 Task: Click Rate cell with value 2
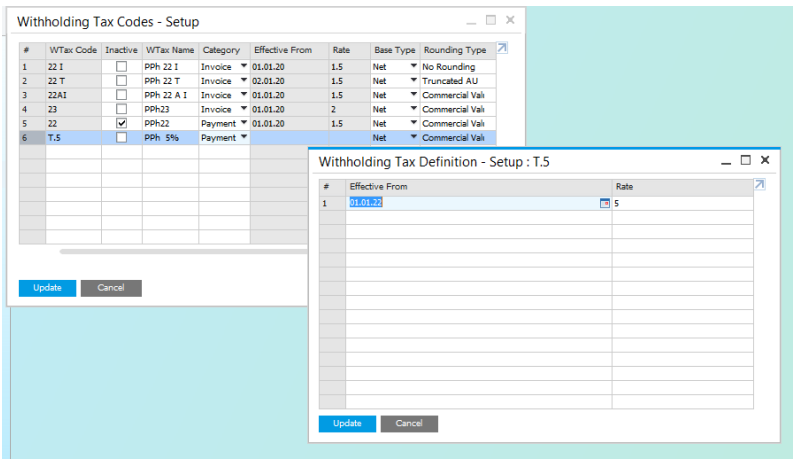pos(349,109)
